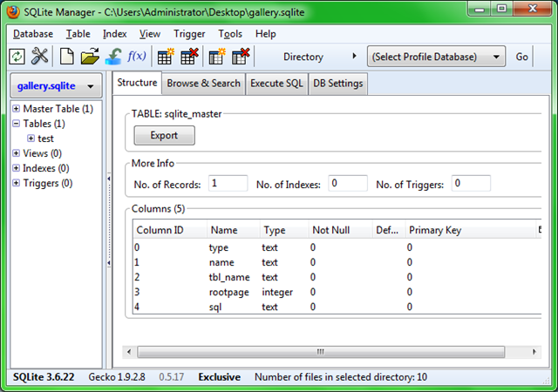Expand the Views (0) tree node
This screenshot has height=392, width=558.
[17, 153]
